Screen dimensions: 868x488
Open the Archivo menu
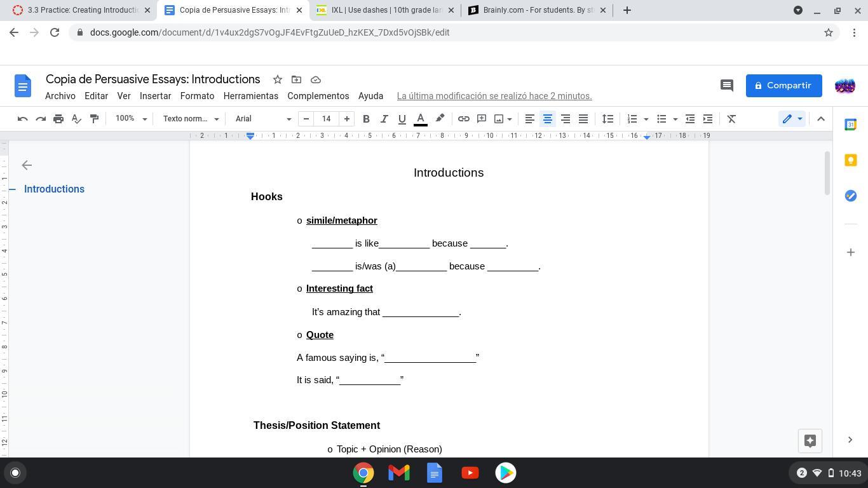click(x=60, y=96)
